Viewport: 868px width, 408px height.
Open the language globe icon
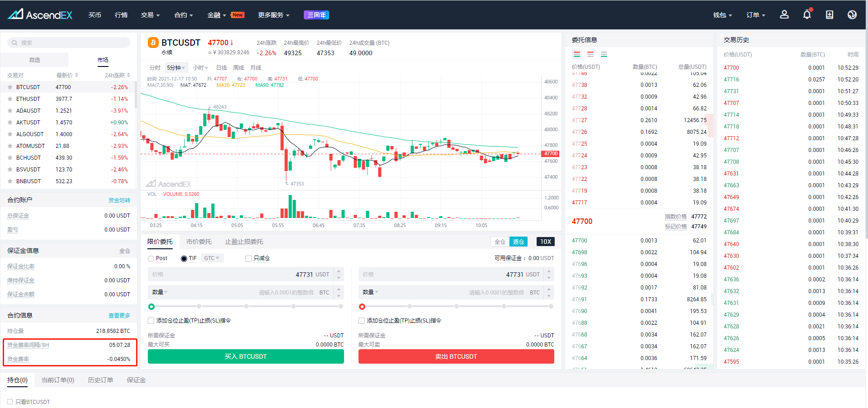[852, 14]
